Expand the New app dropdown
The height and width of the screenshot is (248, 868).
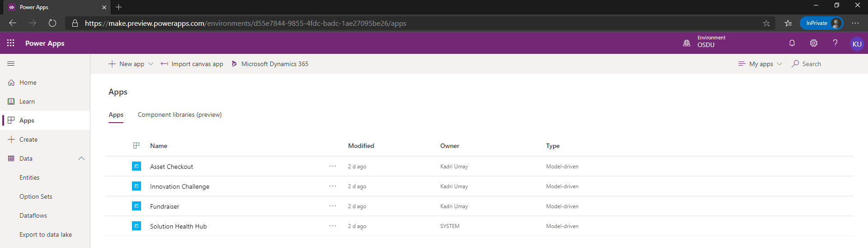(x=151, y=64)
